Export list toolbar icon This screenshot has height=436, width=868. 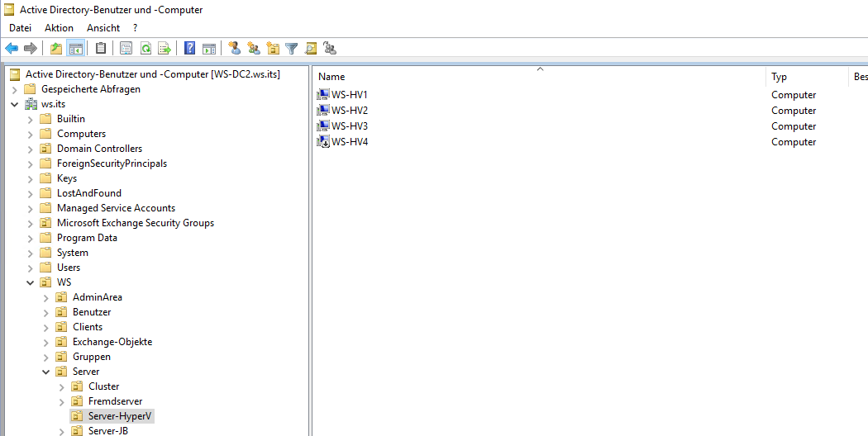[x=165, y=49]
